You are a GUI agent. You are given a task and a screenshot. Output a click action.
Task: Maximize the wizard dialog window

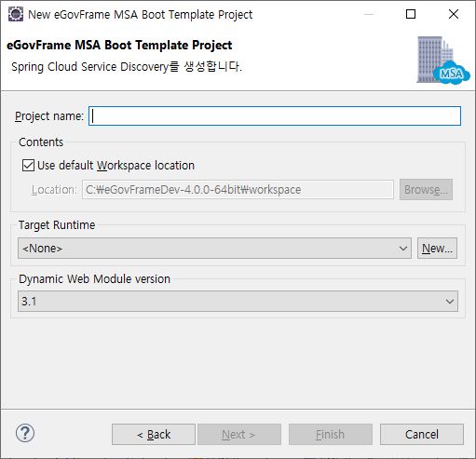[411, 14]
